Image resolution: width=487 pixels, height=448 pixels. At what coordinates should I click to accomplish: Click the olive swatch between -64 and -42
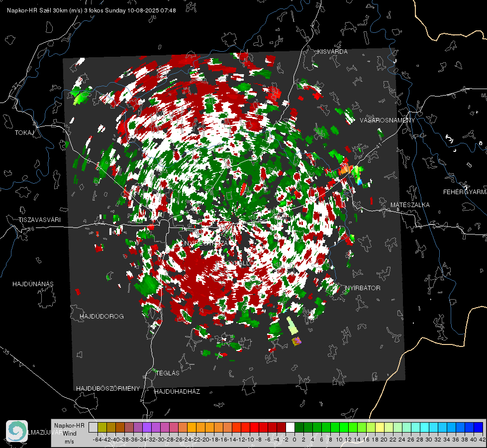[102, 428]
